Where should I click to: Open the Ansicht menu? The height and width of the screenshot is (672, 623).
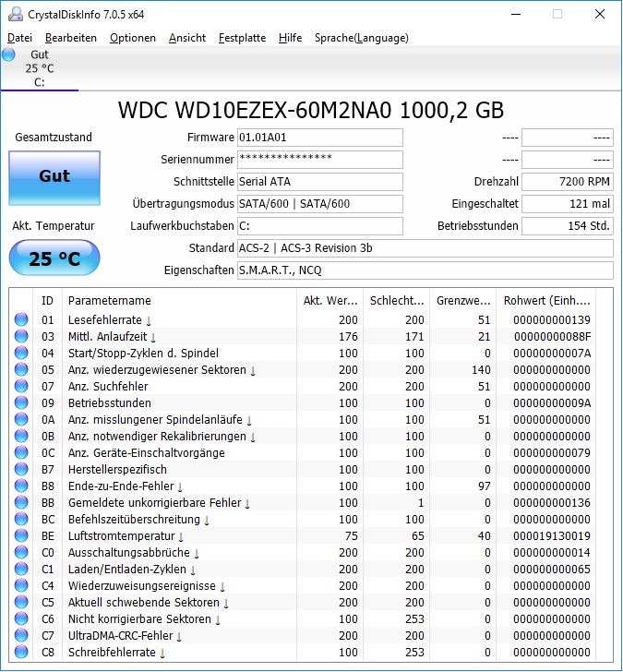point(187,38)
